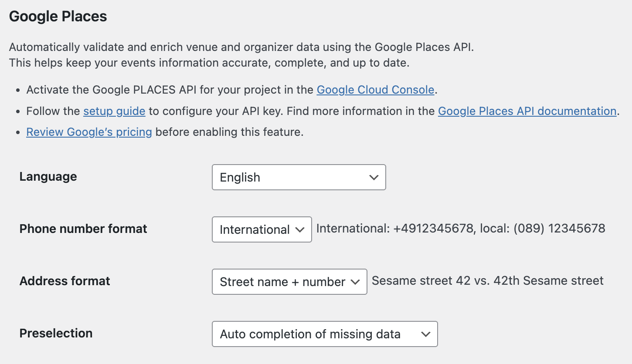
Task: Click the Phone number format label
Action: 83,229
